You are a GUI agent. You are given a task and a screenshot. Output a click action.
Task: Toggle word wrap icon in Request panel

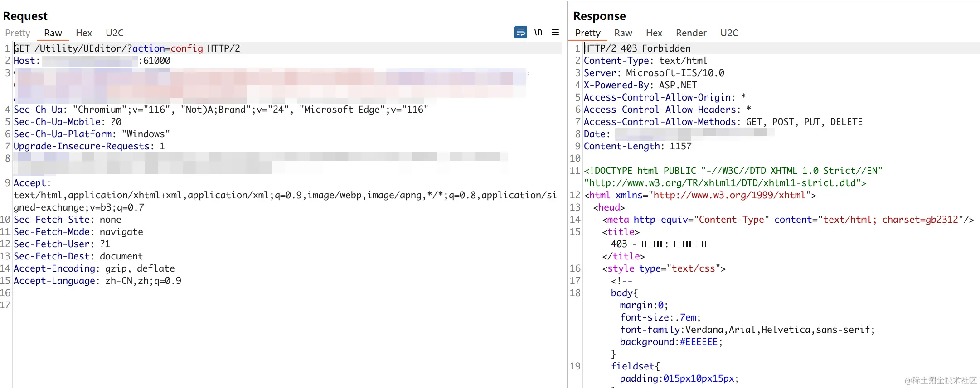(x=521, y=32)
